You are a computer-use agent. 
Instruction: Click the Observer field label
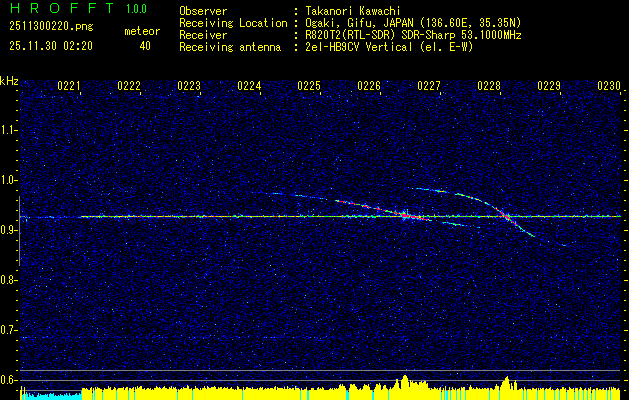pos(203,11)
